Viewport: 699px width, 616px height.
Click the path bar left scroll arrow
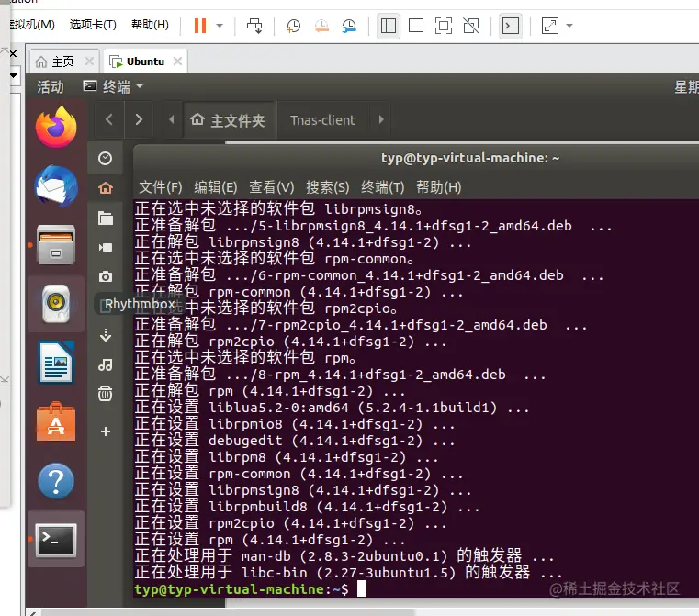coord(172,119)
